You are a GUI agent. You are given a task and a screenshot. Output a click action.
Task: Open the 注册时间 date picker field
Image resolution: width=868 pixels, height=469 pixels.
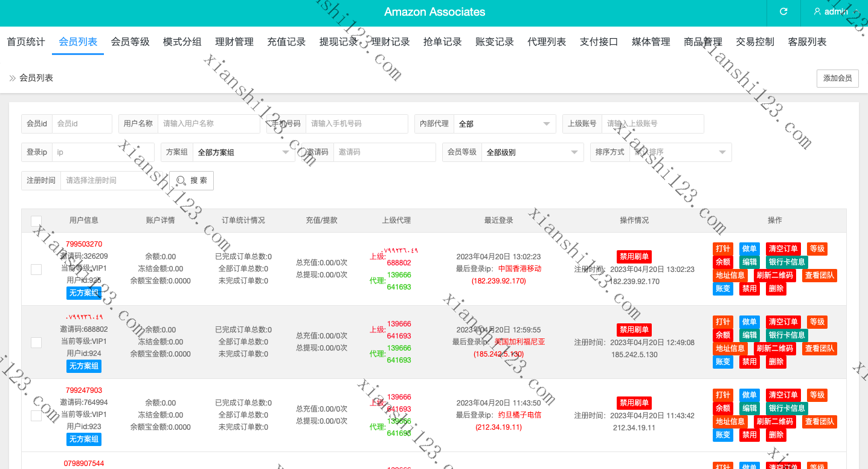(x=112, y=181)
